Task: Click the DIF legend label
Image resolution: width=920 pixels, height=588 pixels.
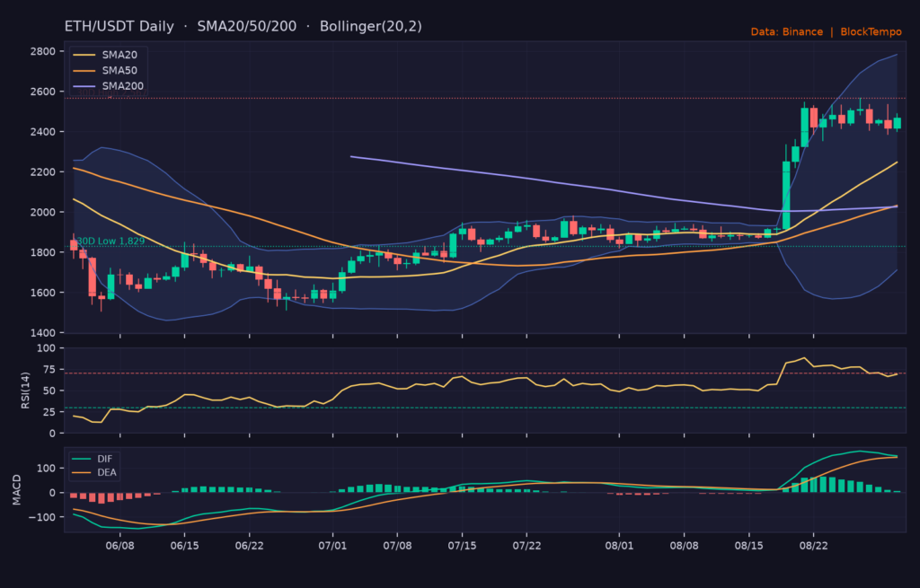Action: tap(104, 459)
